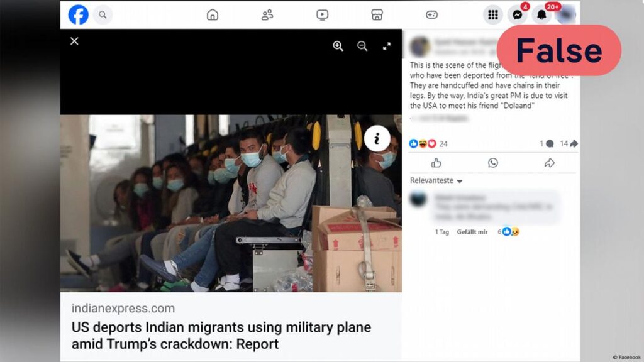
Task: Open the Facebook search magnifier
Action: [x=103, y=15]
